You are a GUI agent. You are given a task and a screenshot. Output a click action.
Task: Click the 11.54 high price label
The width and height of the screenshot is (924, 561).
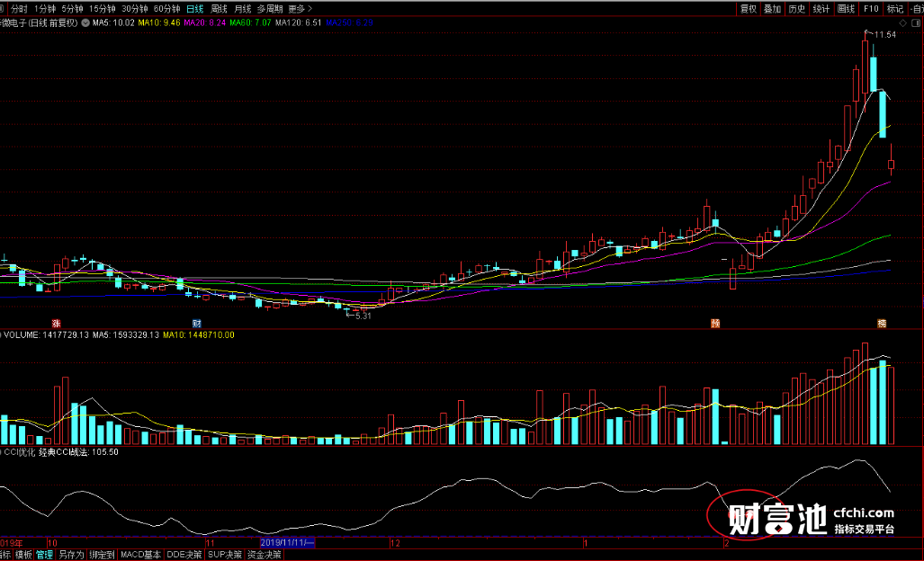884,35
